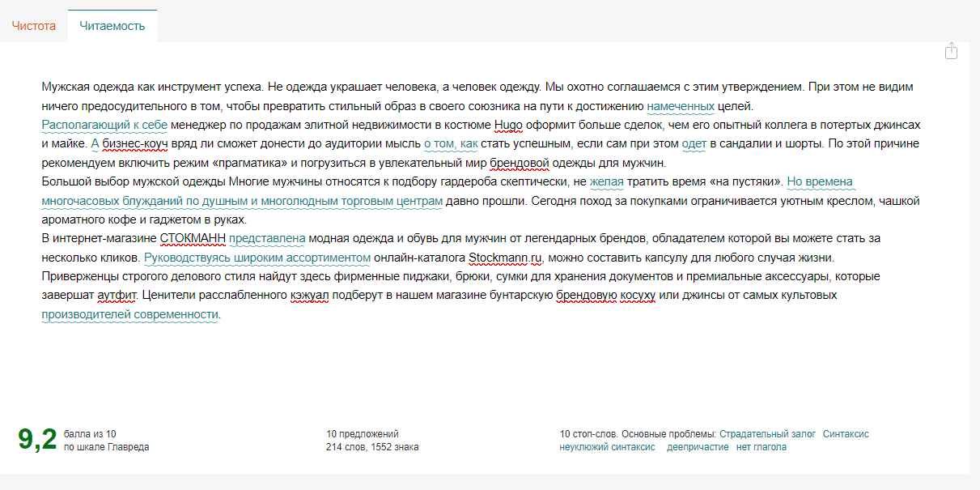The height and width of the screenshot is (490, 980).
Task: Select the Читаемость tab
Action: 112,26
